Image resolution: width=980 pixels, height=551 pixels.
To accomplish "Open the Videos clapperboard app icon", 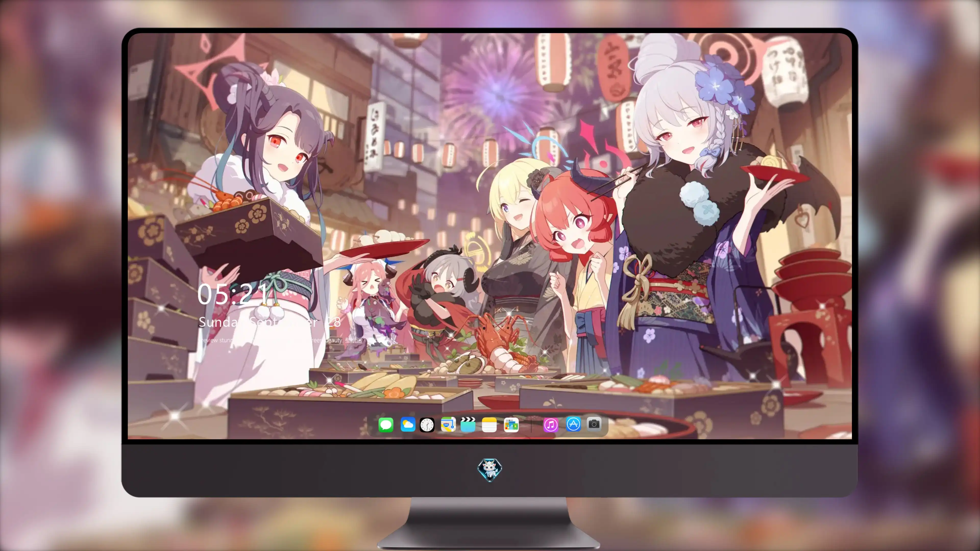I will click(x=468, y=424).
